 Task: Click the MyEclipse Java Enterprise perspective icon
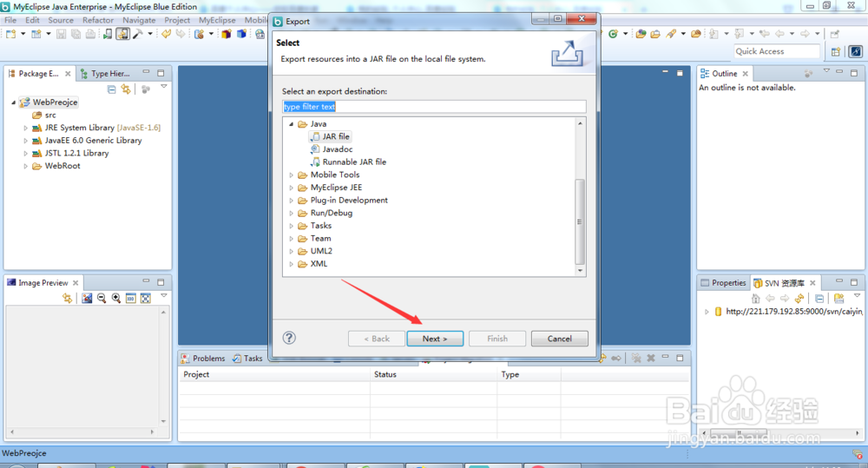click(x=856, y=51)
